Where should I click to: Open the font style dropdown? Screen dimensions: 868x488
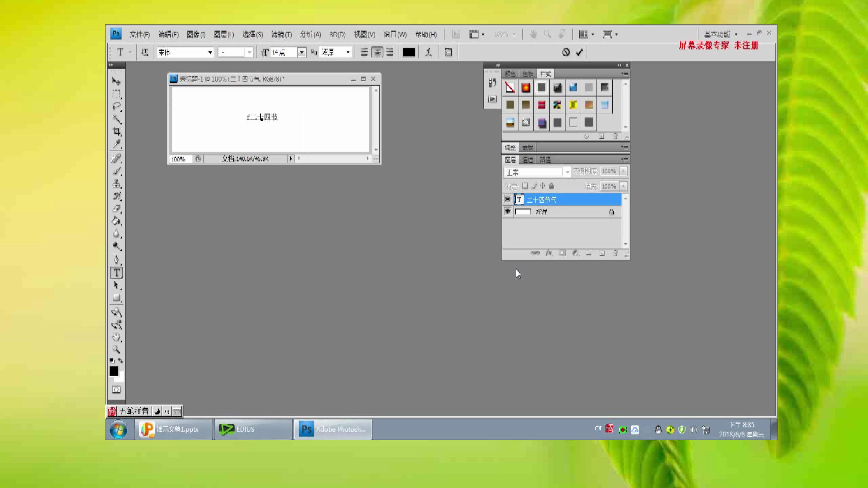point(249,52)
